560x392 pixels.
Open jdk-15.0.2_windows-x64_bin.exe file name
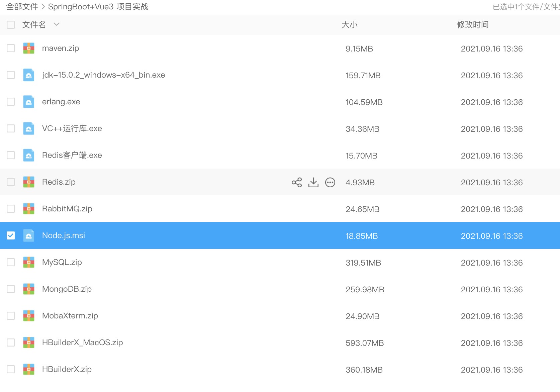pos(104,75)
